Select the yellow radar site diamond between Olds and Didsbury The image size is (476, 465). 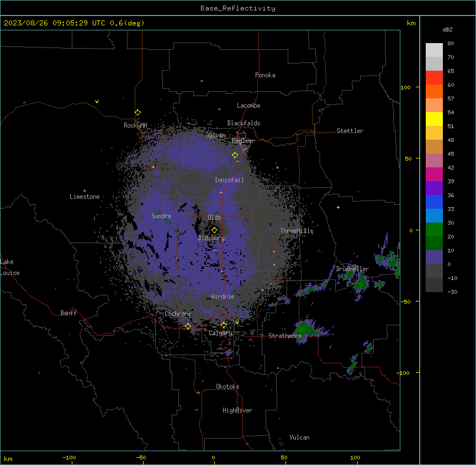pos(214,230)
